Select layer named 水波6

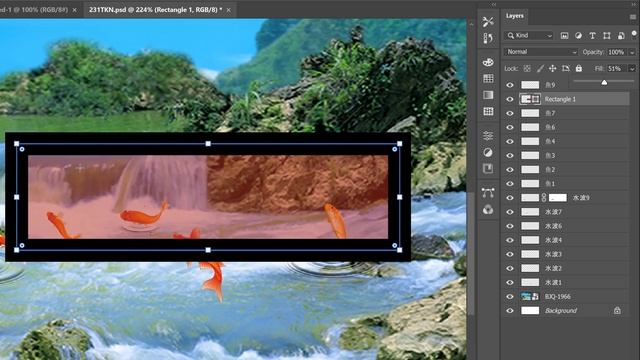click(x=553, y=226)
